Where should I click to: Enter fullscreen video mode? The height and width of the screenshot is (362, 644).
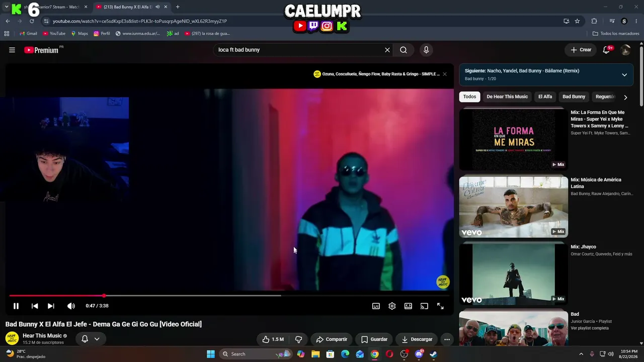(x=440, y=306)
